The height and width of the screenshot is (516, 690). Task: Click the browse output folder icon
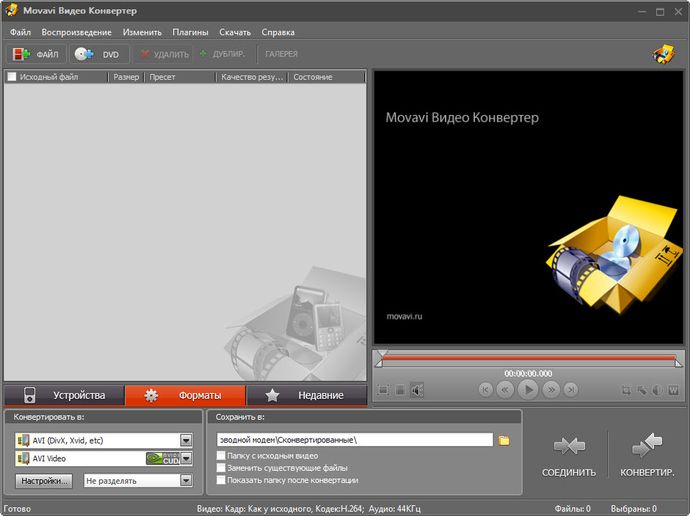point(504,440)
